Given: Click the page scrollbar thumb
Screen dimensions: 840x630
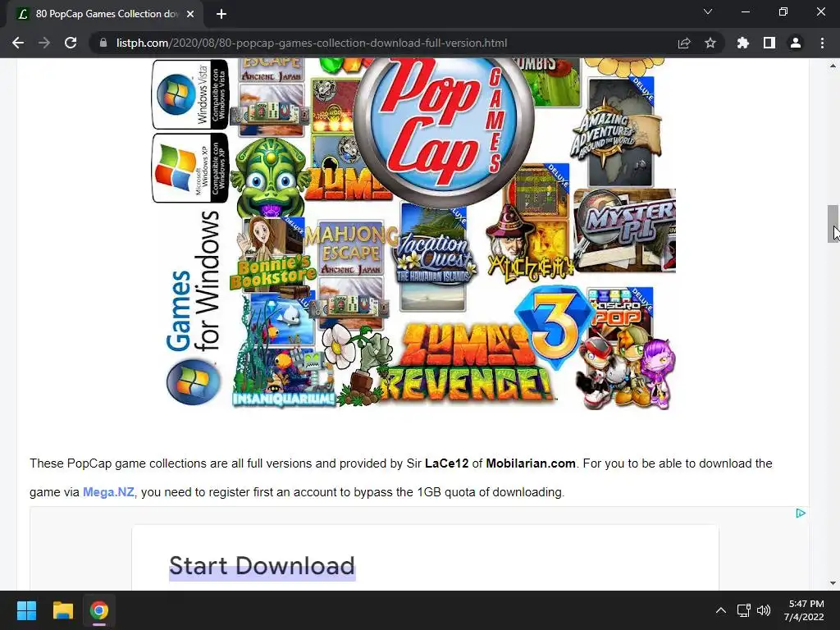Looking at the screenshot, I should pyautogui.click(x=833, y=224).
